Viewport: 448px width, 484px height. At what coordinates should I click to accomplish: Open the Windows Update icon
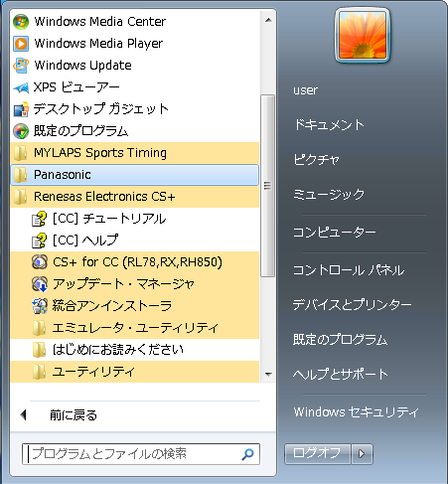point(21,66)
